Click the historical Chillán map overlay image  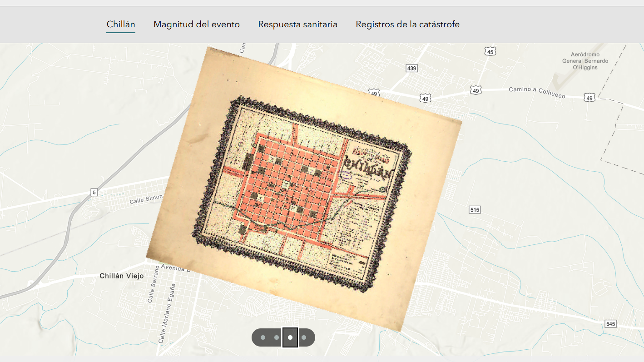[304, 188]
